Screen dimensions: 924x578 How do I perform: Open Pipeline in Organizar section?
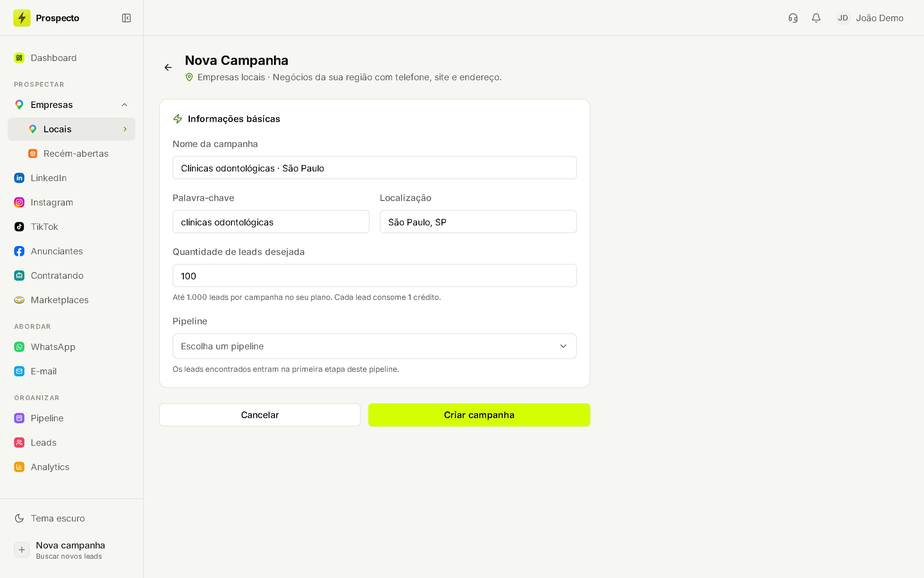[x=72, y=418]
